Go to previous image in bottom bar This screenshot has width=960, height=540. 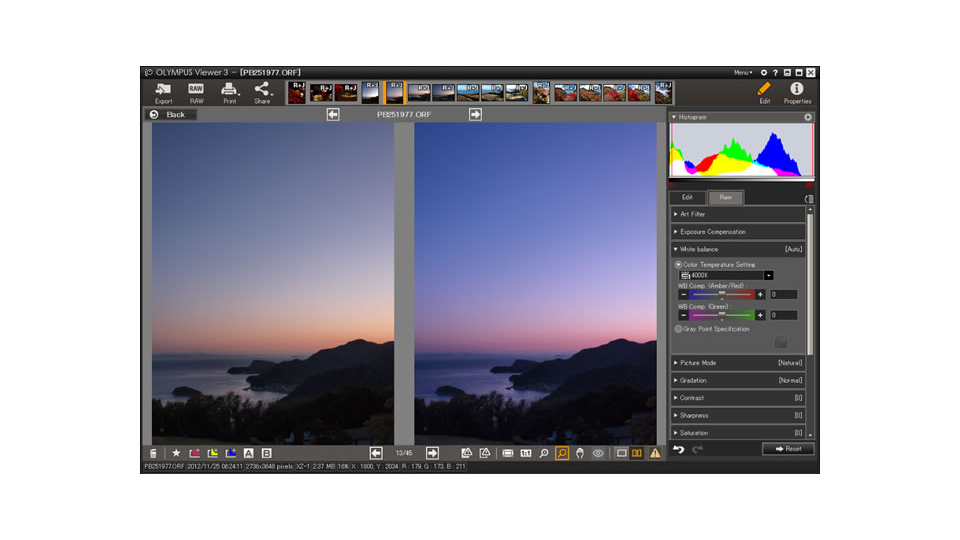tap(376, 453)
